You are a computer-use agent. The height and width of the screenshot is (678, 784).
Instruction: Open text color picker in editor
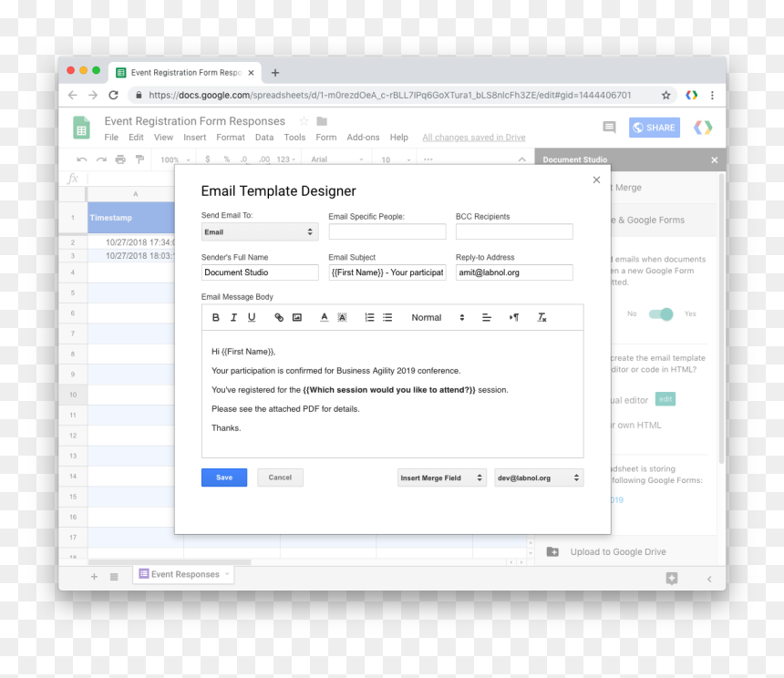pos(324,317)
